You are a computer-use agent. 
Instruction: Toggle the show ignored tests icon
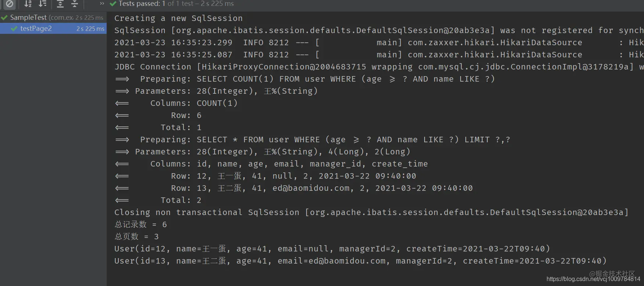[x=10, y=4]
